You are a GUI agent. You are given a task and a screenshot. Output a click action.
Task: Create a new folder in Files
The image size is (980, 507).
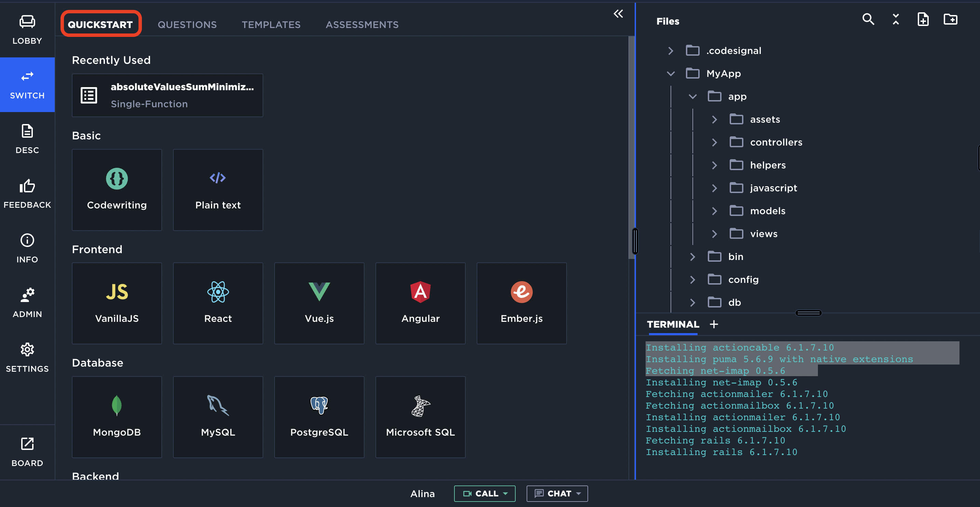[x=950, y=19]
